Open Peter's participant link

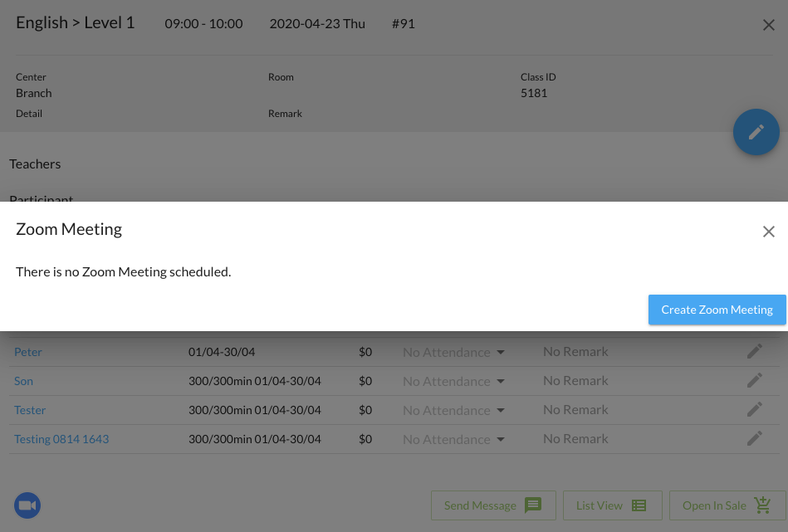point(28,352)
